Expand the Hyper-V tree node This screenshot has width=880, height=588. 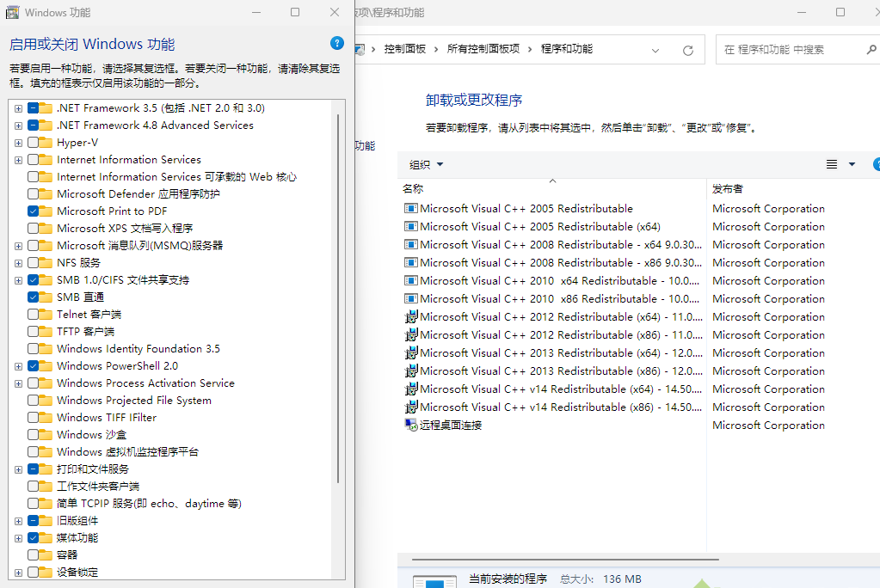point(18,142)
